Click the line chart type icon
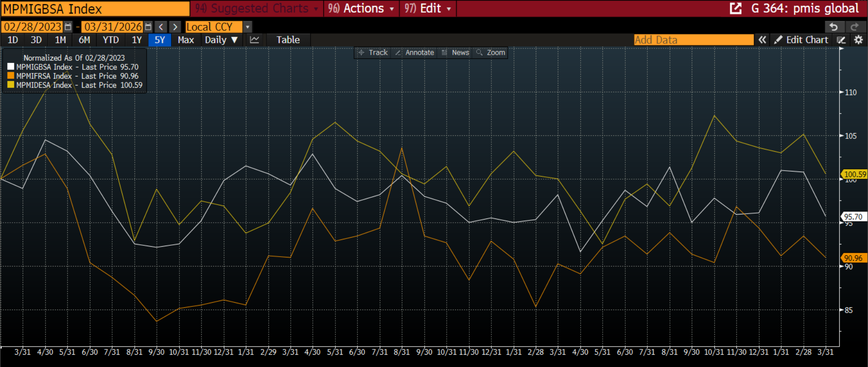868x367 pixels. [x=255, y=40]
